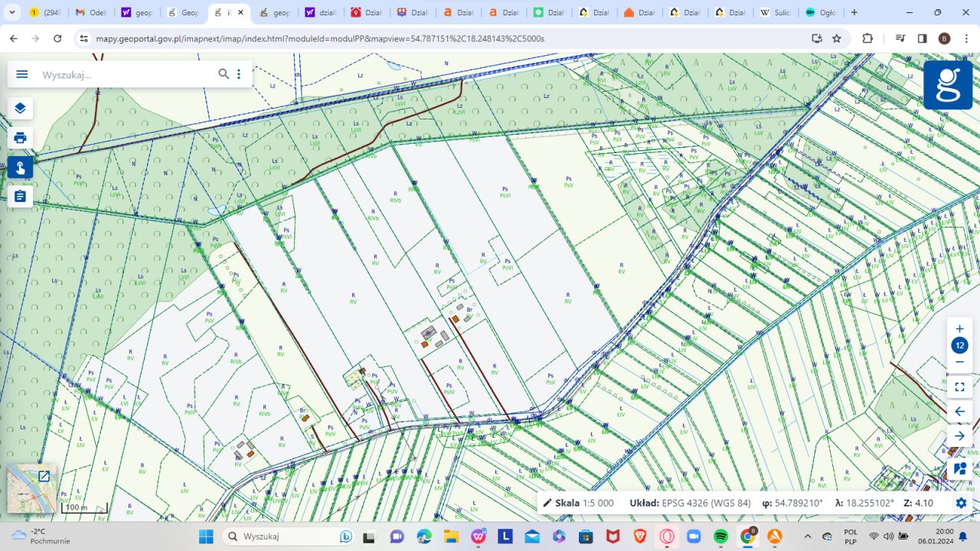Expand the three-dot options beside search
The width and height of the screenshot is (980, 551).
click(239, 74)
